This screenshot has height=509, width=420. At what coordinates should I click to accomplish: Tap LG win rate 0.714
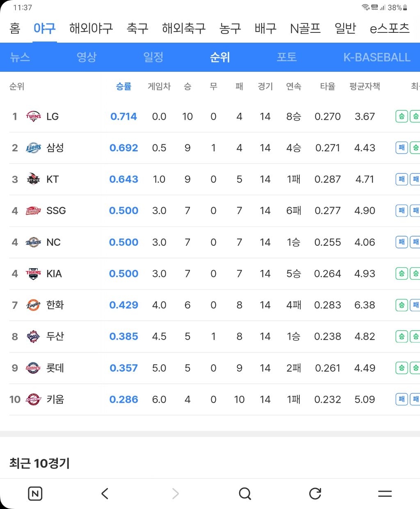coord(123,116)
